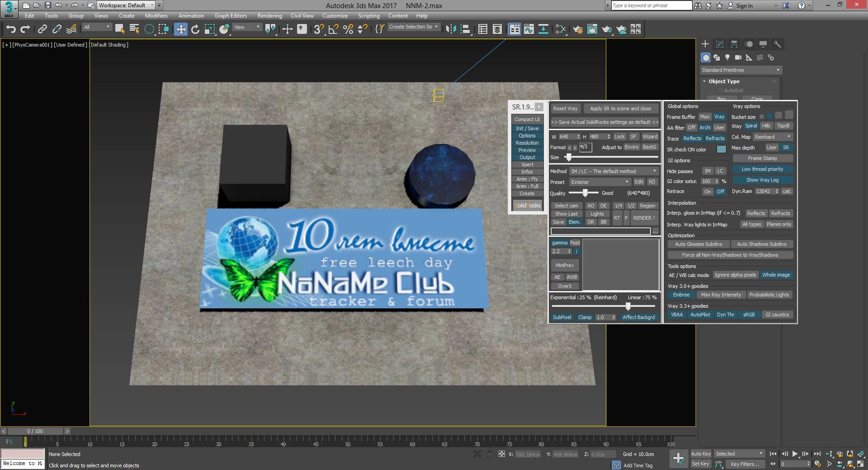Click the Frame Stamp button
Viewport: 868px width, 470px height.
(x=762, y=158)
